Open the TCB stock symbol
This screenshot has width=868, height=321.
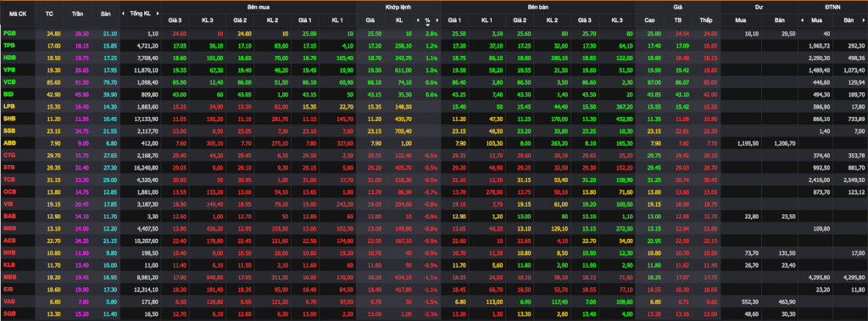(9, 180)
